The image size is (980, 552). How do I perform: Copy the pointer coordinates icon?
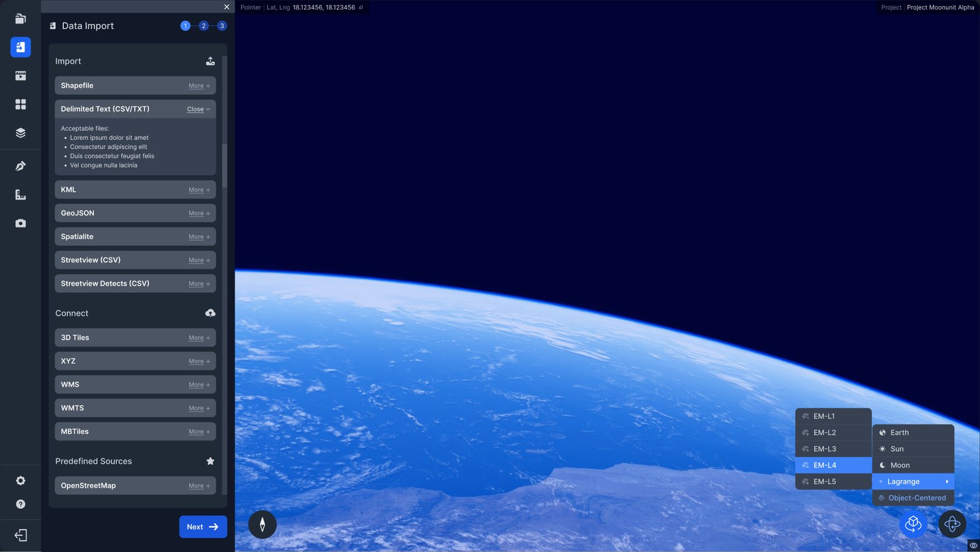(361, 7)
